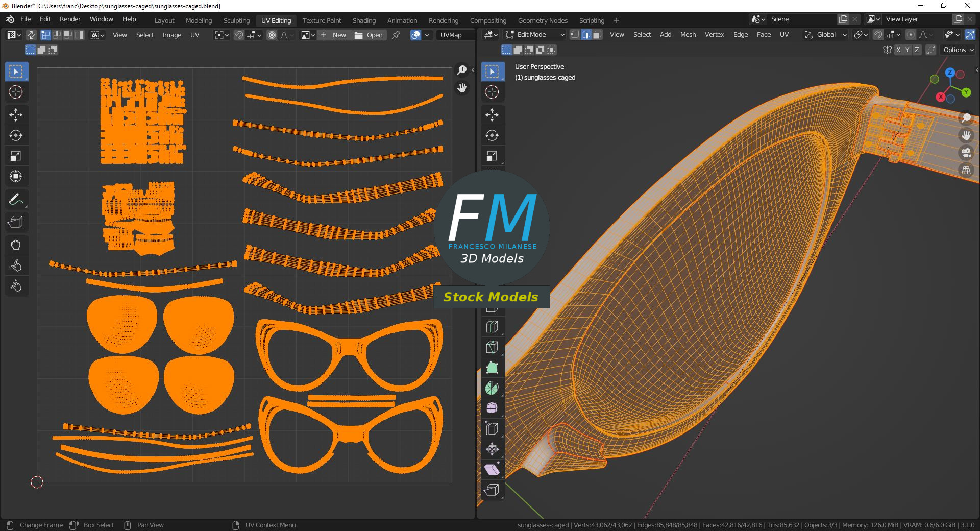
Task: Select the Annotate tool in the UV editor
Action: [16, 200]
